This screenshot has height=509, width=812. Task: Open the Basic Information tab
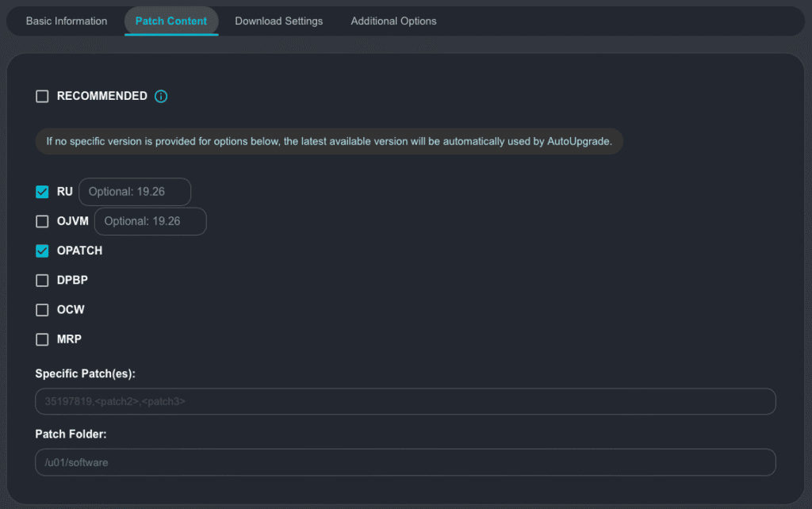point(67,21)
